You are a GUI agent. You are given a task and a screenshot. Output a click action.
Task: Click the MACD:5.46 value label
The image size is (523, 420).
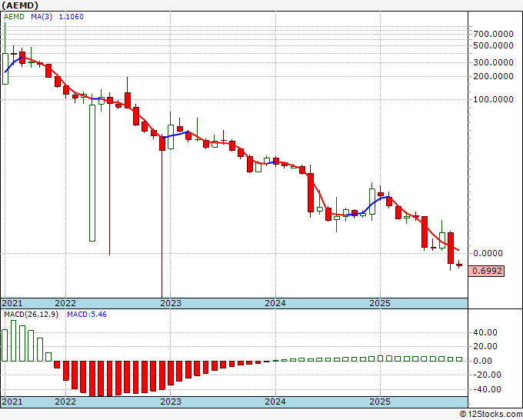[x=87, y=315]
